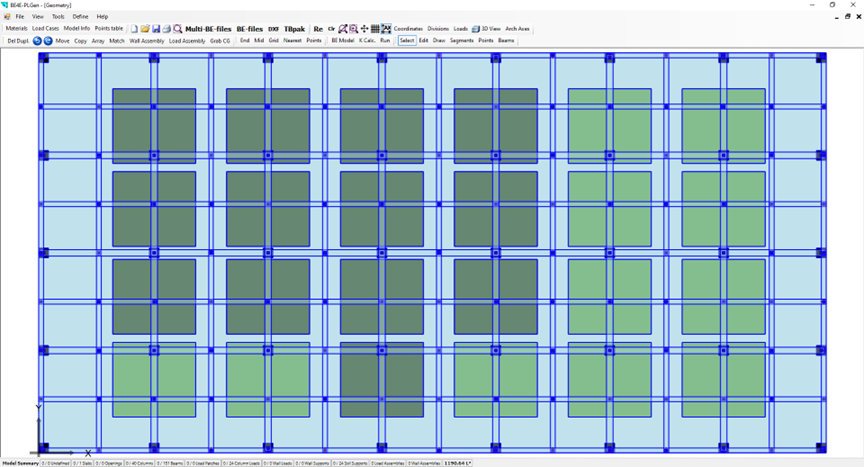
Task: Expand the View menu
Action: tap(38, 17)
